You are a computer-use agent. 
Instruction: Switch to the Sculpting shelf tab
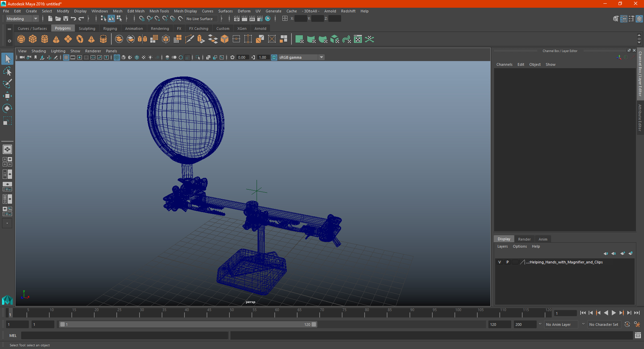(x=87, y=29)
